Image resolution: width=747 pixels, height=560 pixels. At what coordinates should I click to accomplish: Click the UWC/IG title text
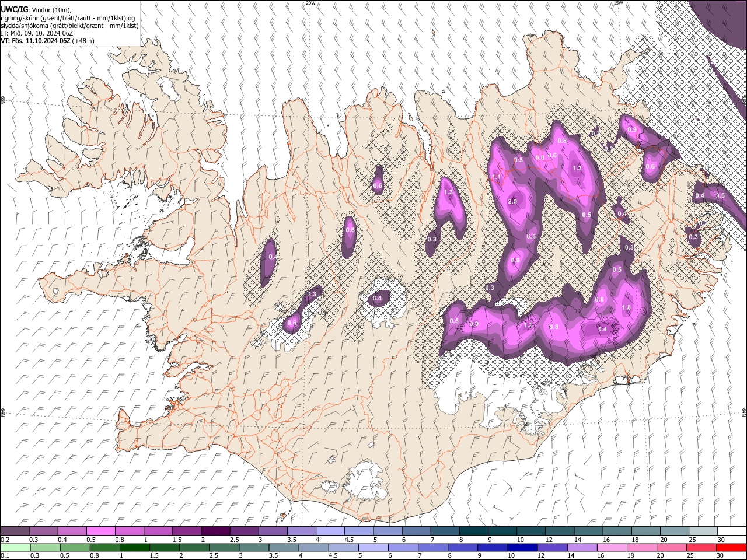tap(13, 9)
